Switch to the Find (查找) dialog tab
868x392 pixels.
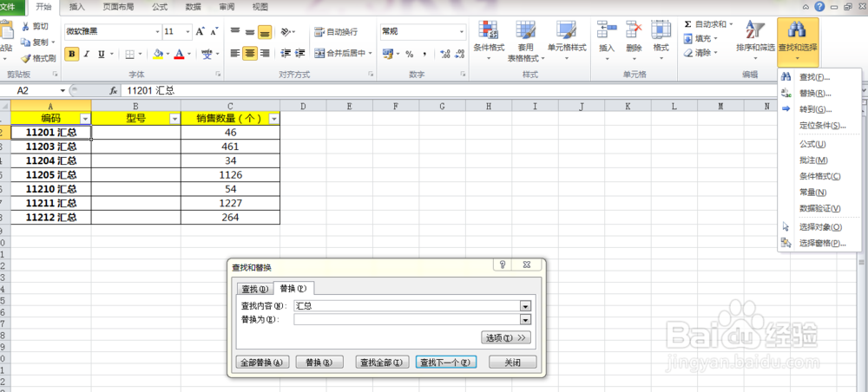coord(254,289)
